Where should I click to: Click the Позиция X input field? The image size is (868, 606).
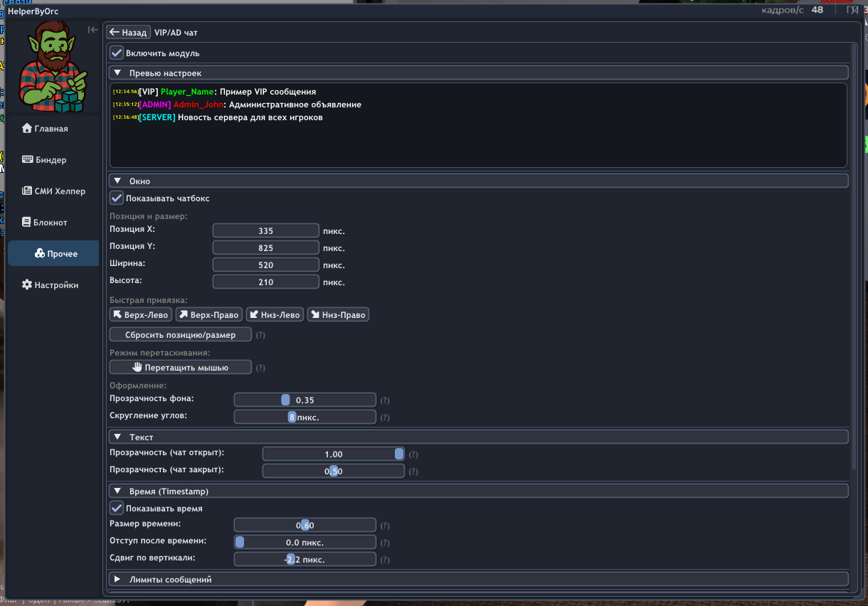coord(265,230)
